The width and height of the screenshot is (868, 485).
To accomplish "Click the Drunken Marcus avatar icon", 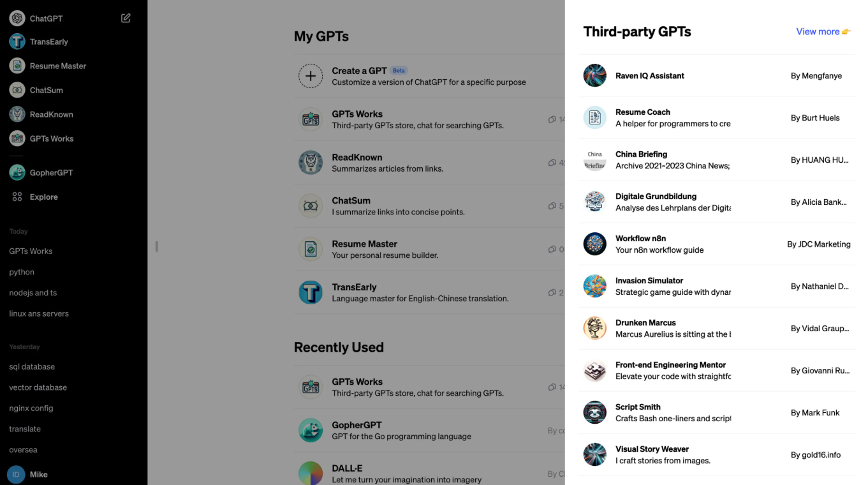I will 594,328.
